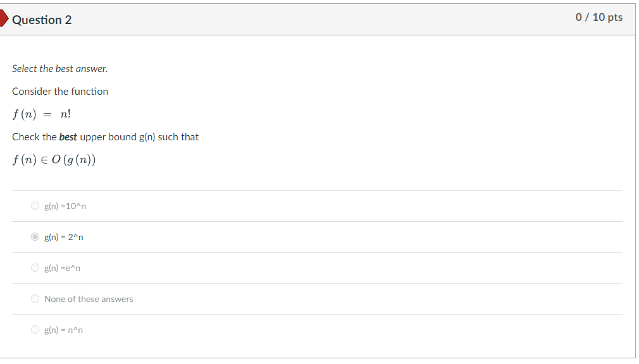This screenshot has height=364, width=639.
Task: Click the g(n) =e^n answer text
Action: pyautogui.click(x=63, y=269)
